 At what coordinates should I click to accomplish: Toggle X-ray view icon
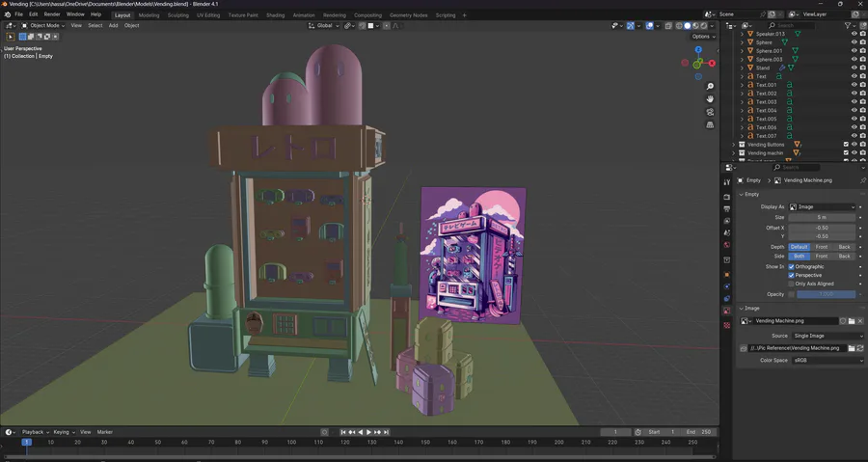click(x=668, y=25)
